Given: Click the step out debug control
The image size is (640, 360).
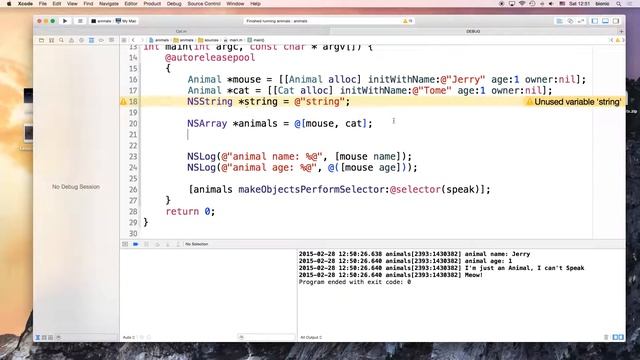Looking at the screenshot, I should tap(178, 244).
